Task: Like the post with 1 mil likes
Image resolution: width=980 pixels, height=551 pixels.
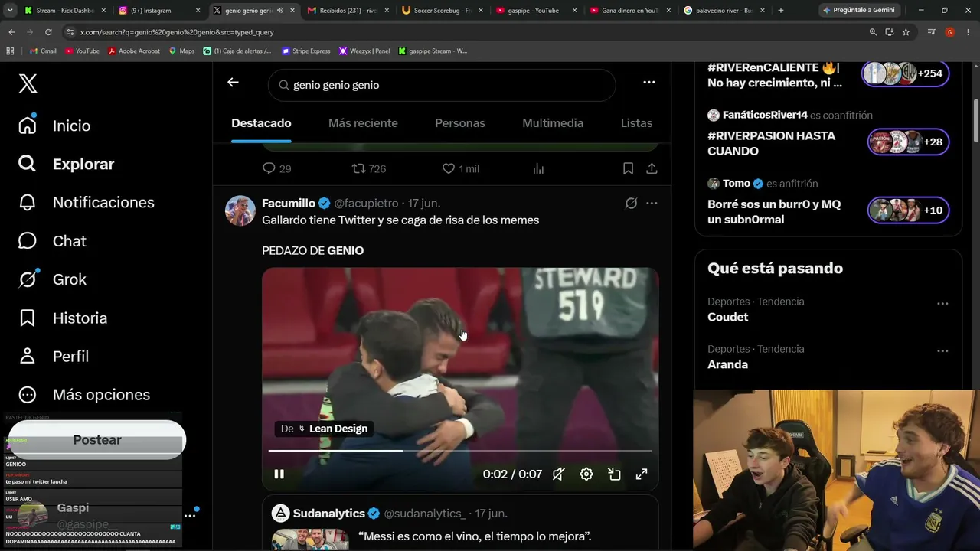Action: pyautogui.click(x=460, y=168)
